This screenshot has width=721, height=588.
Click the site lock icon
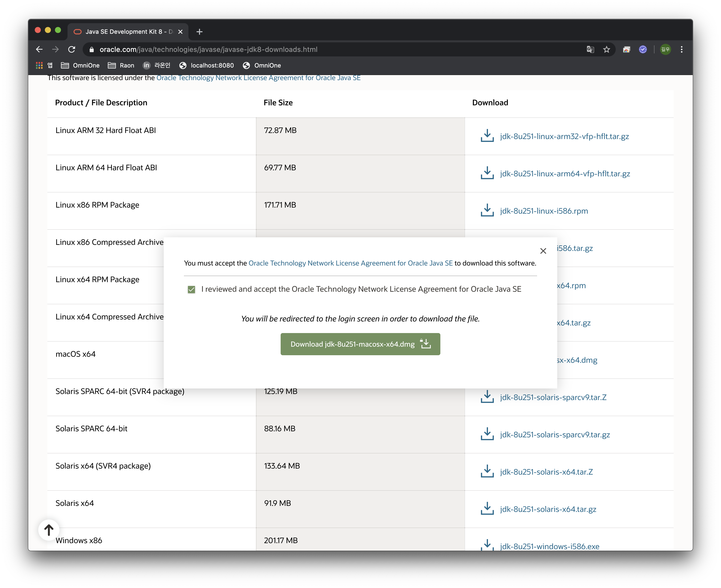[x=91, y=49]
